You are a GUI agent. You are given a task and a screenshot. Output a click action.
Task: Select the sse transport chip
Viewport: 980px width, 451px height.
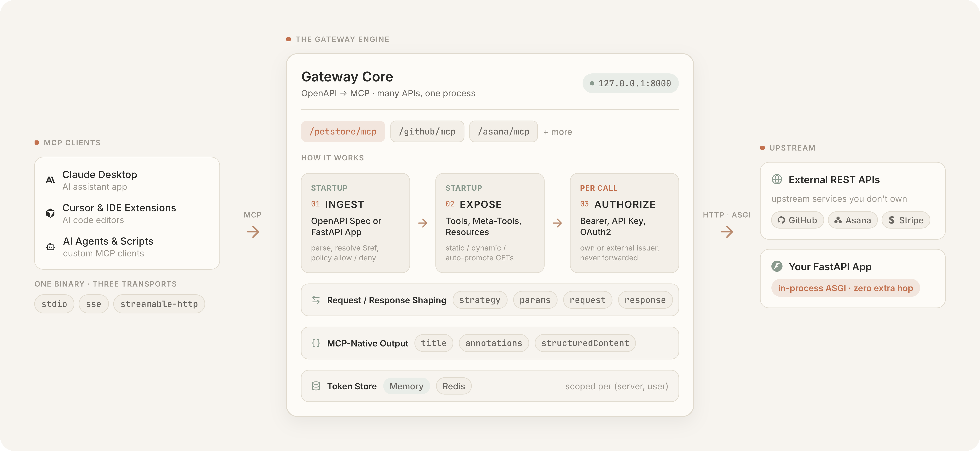94,304
